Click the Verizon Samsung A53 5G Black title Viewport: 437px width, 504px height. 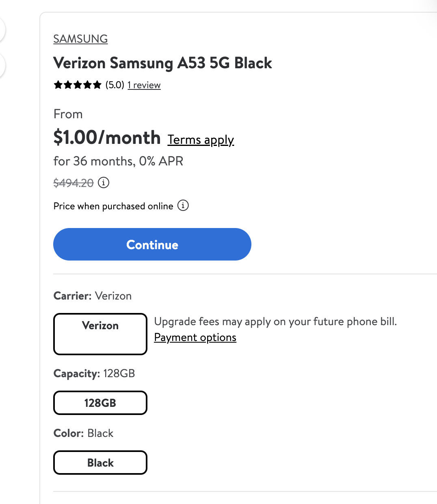pyautogui.click(x=163, y=63)
